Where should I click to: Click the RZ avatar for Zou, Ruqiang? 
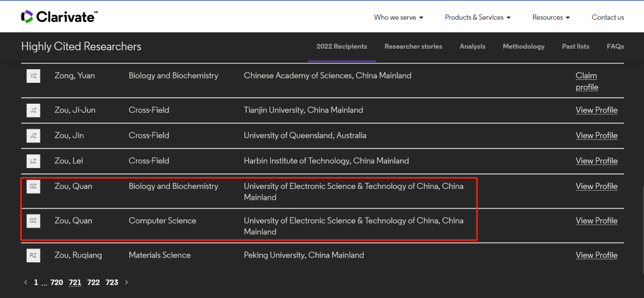coord(33,255)
